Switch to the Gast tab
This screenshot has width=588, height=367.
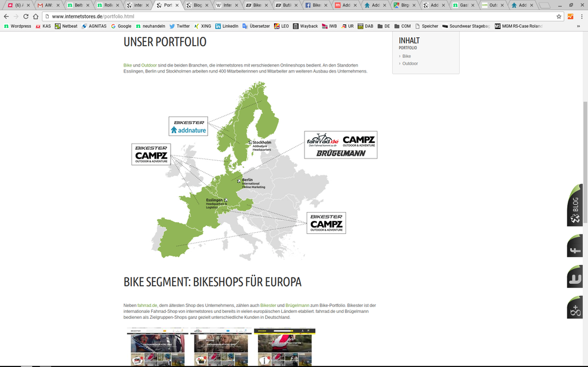(463, 5)
